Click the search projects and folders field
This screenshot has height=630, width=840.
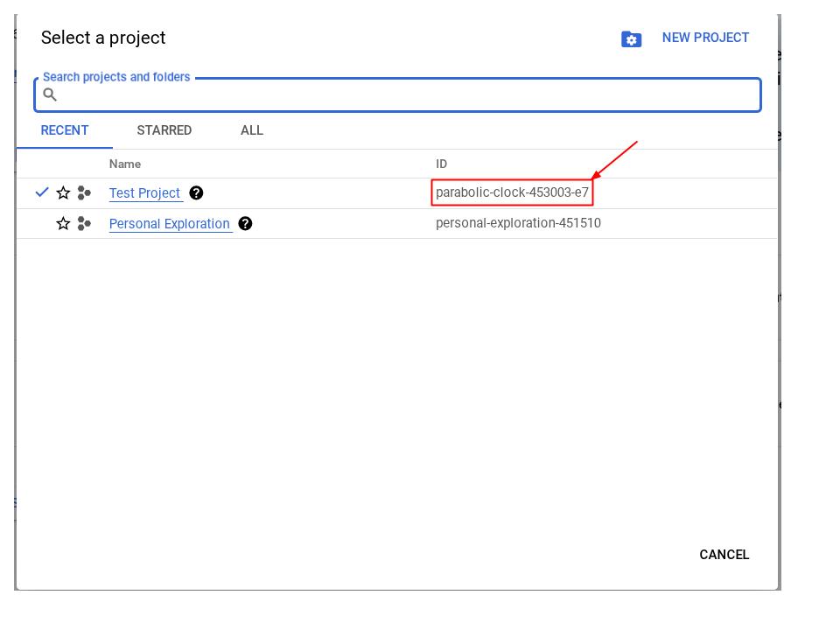click(x=398, y=95)
